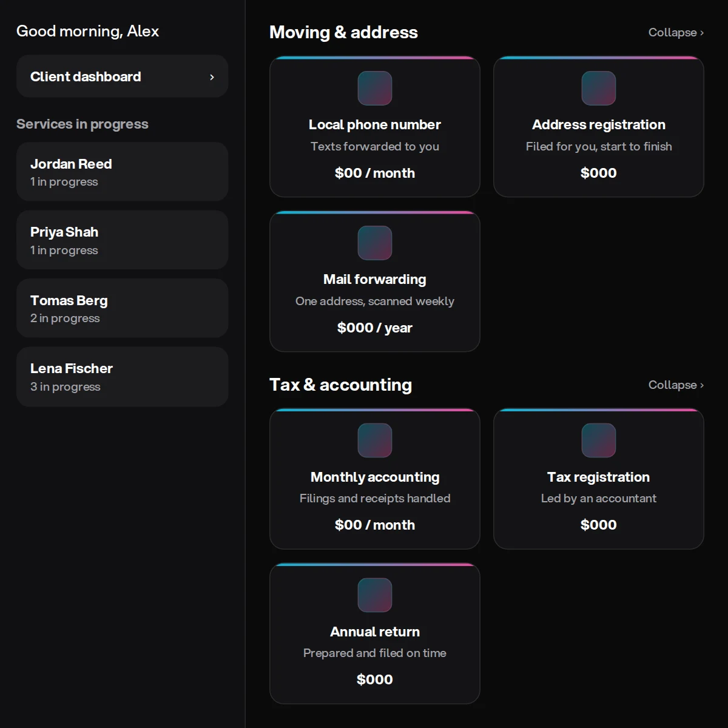This screenshot has width=728, height=728.
Task: Click '3 in progress' under Lena Fischer
Action: pos(66,386)
